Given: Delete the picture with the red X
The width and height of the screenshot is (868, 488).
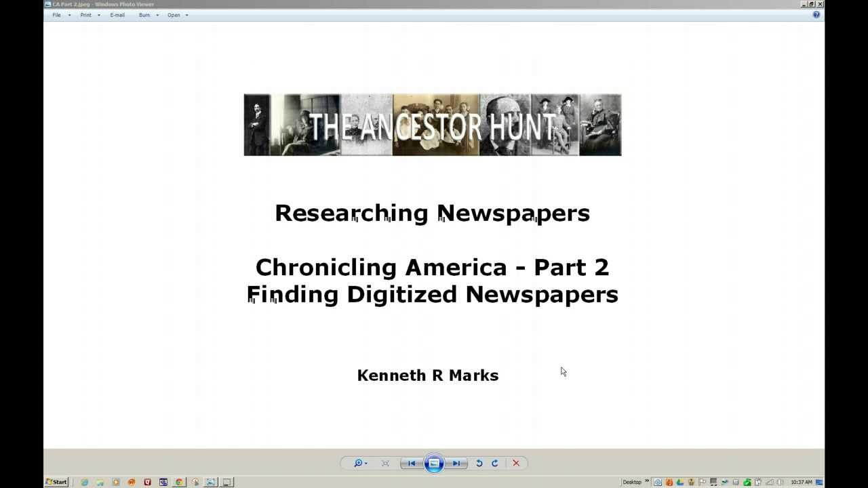Looking at the screenshot, I should click(x=516, y=463).
